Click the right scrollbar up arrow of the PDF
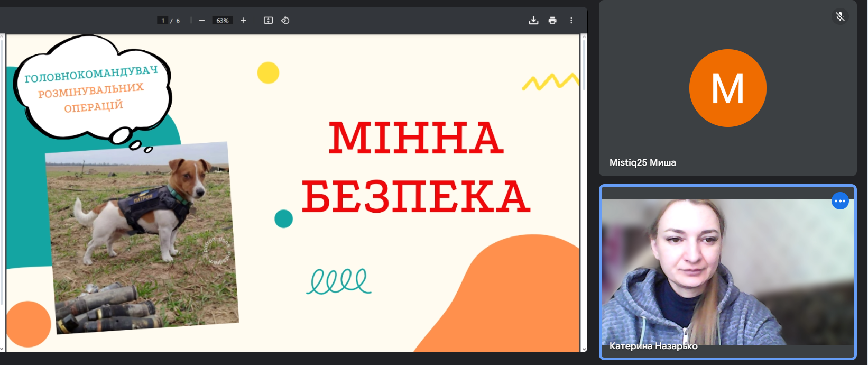The height and width of the screenshot is (365, 868). click(584, 38)
